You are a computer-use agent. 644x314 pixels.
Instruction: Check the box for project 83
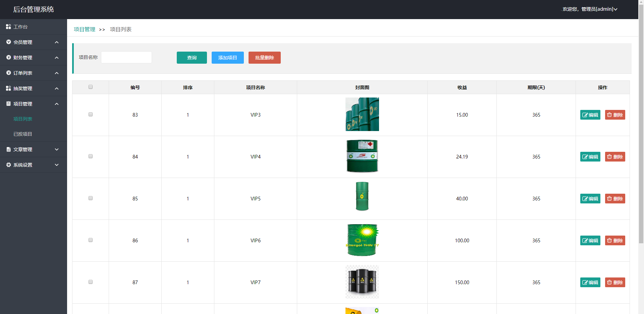click(91, 114)
